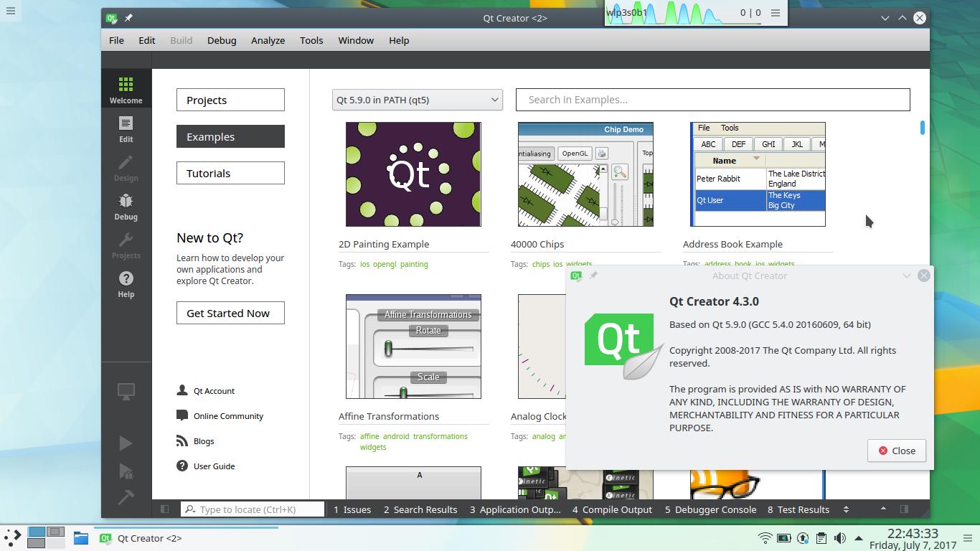Image resolution: width=980 pixels, height=551 pixels.
Task: Switch to the Edit mode icon
Action: click(x=126, y=129)
